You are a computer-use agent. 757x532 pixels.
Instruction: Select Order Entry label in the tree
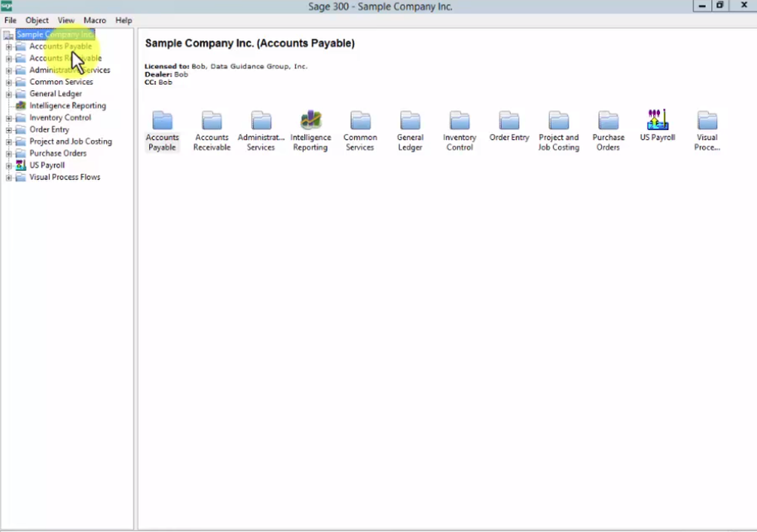49,129
